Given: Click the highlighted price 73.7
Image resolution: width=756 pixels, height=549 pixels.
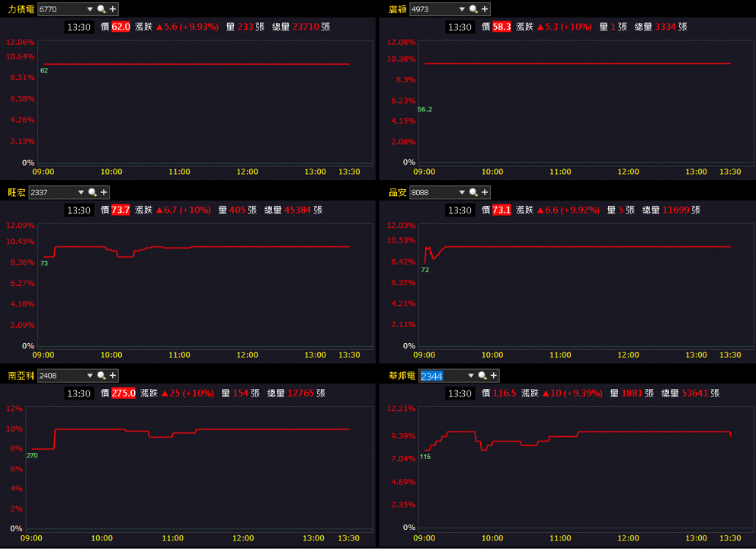Looking at the screenshot, I should 120,210.
